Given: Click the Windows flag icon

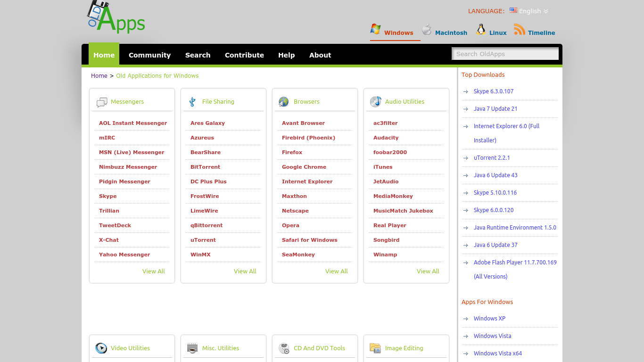Looking at the screenshot, I should 375,29.
